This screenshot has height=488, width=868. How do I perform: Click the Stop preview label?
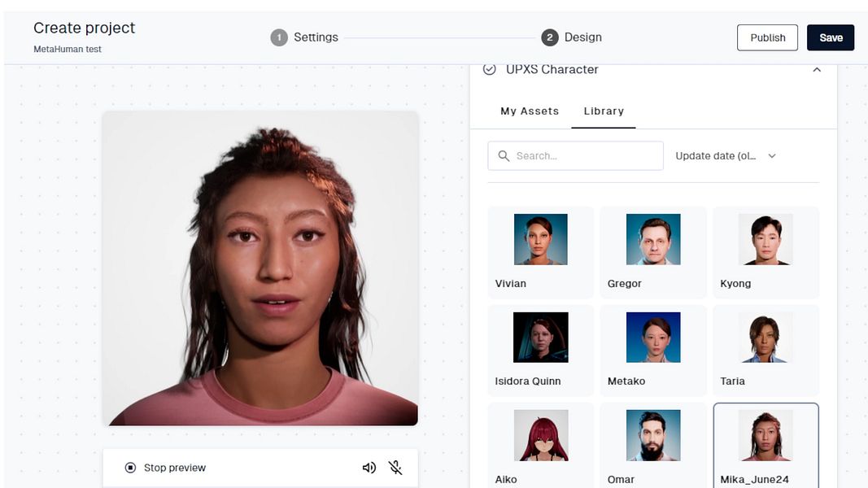tap(175, 468)
